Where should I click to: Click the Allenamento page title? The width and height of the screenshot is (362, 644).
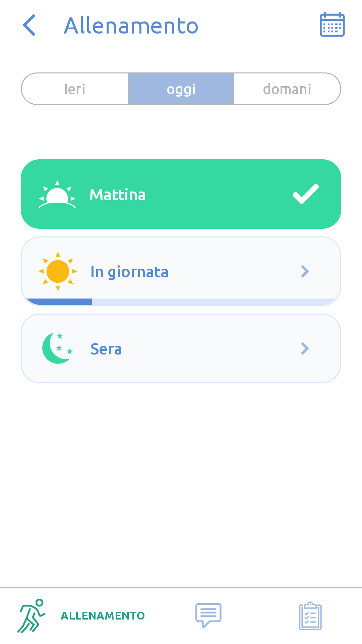(x=131, y=26)
